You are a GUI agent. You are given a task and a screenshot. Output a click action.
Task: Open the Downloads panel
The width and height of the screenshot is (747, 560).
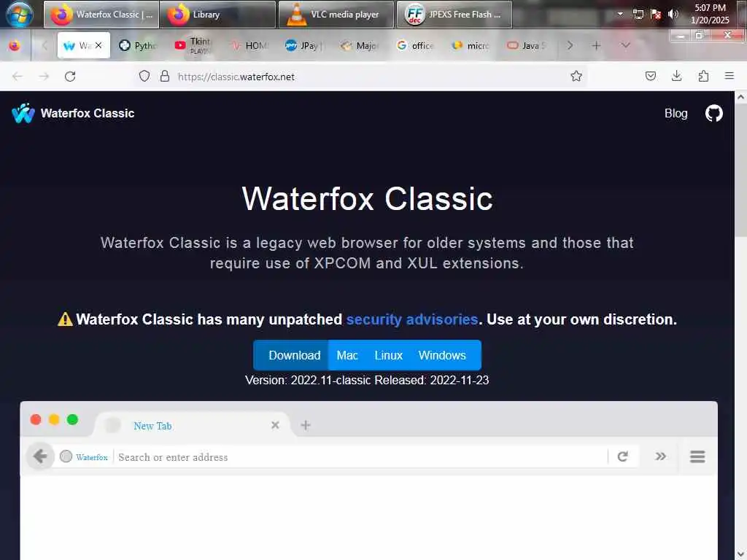(676, 76)
